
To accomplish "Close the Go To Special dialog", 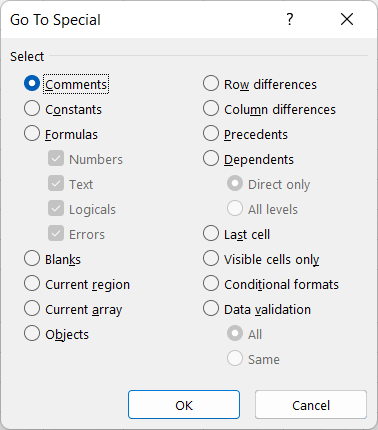I will click(347, 19).
